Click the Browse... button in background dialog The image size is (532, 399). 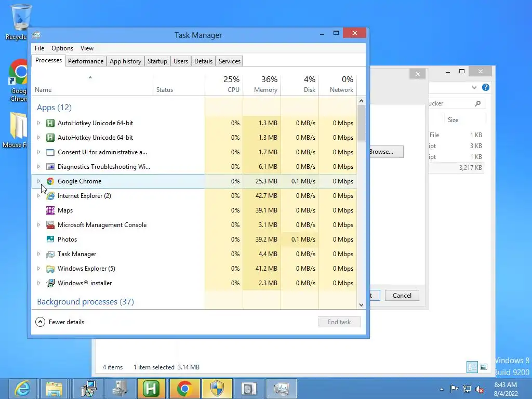point(386,152)
